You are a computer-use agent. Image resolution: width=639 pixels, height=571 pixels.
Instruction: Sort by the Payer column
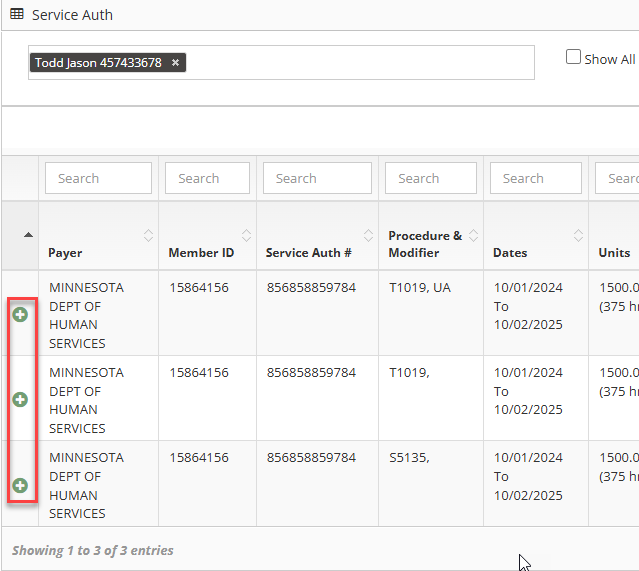pyautogui.click(x=148, y=236)
